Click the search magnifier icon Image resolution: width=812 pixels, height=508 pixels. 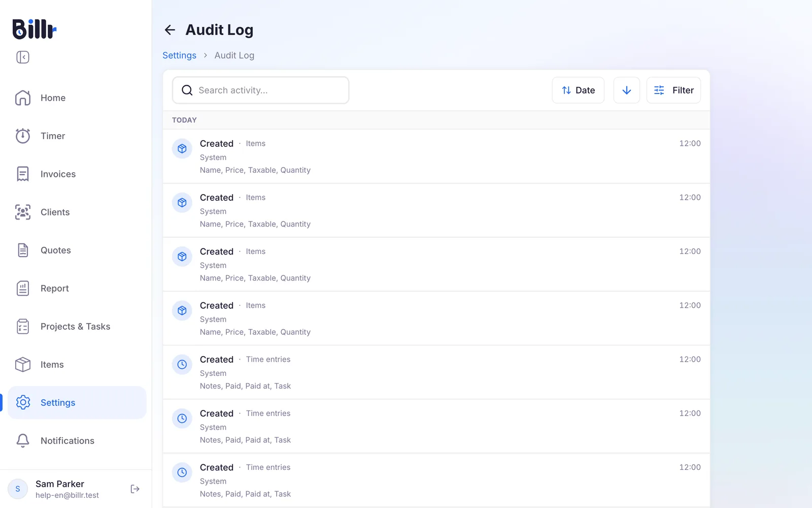[x=187, y=90]
